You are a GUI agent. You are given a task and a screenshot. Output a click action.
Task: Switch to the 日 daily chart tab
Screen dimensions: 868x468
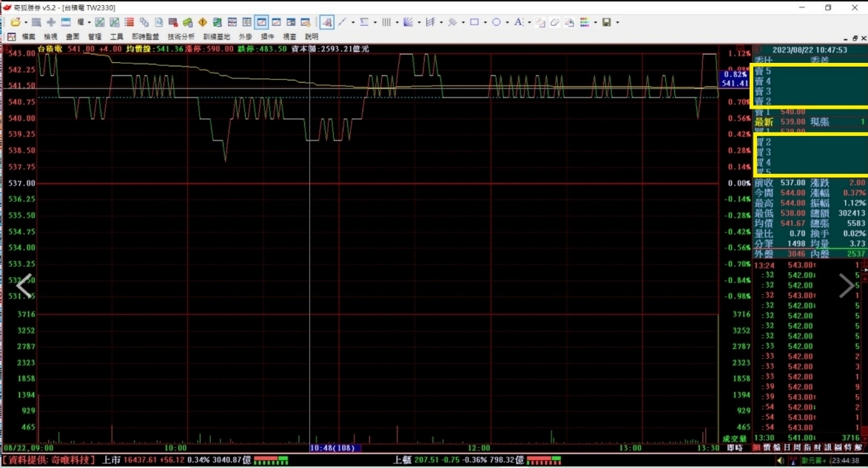(x=787, y=448)
